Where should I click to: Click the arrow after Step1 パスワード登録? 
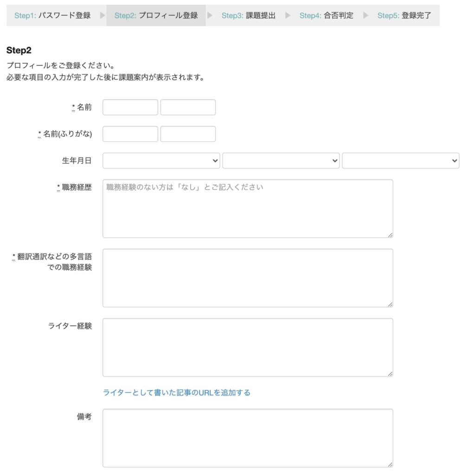[x=103, y=15]
